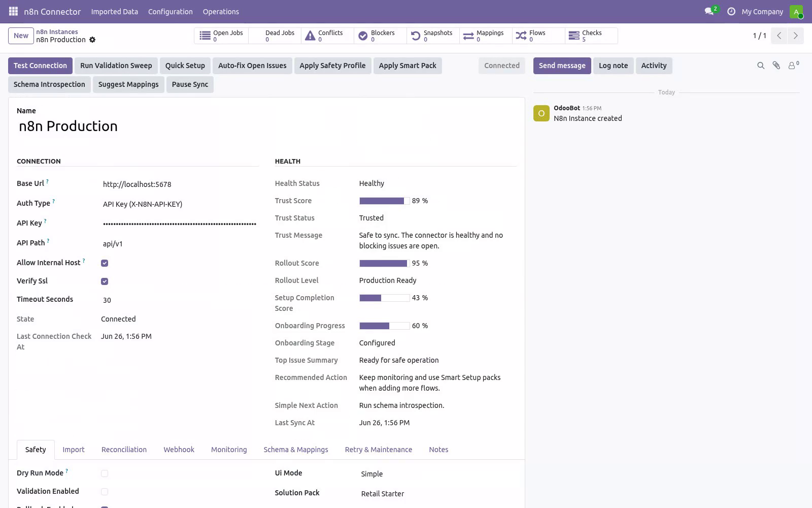Click Test Connection button
This screenshot has width=812, height=508.
pyautogui.click(x=40, y=66)
